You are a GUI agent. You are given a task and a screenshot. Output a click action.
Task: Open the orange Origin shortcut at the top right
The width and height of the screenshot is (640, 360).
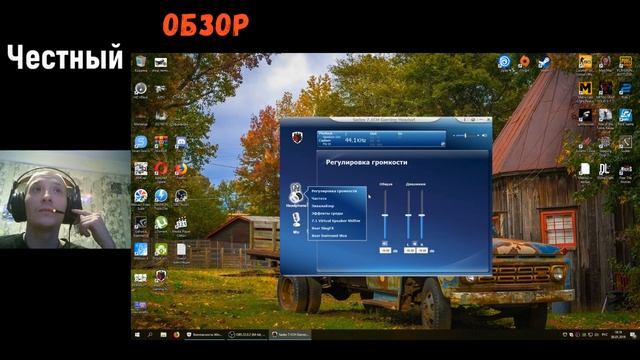[524, 63]
